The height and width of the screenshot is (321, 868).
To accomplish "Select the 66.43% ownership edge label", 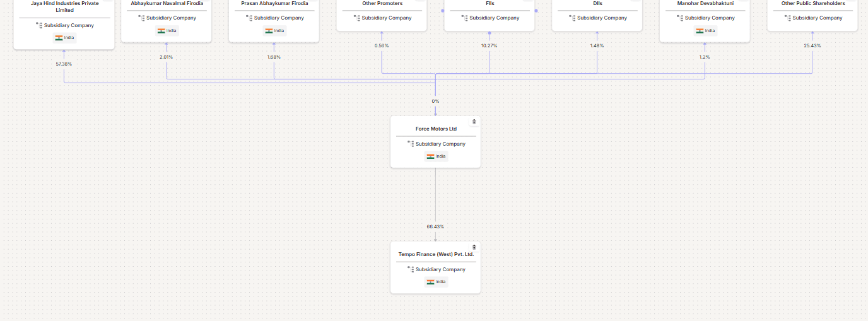I will 435,226.
